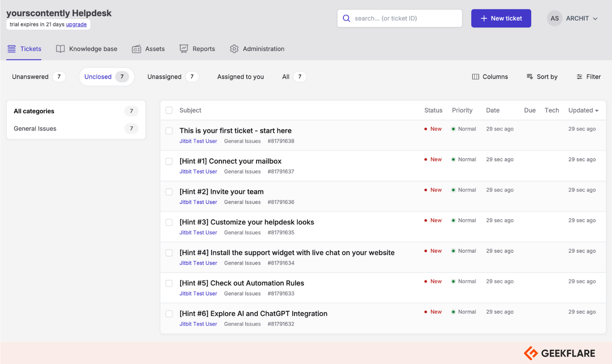Viewport: 612px width, 364px height.
Task: Click the Administration gear icon
Action: (x=234, y=49)
